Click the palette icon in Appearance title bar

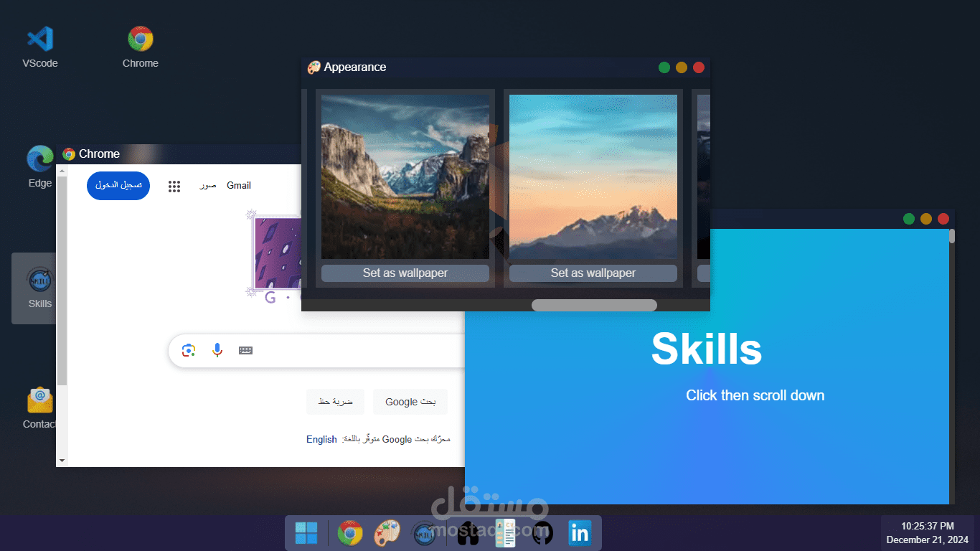pyautogui.click(x=314, y=67)
